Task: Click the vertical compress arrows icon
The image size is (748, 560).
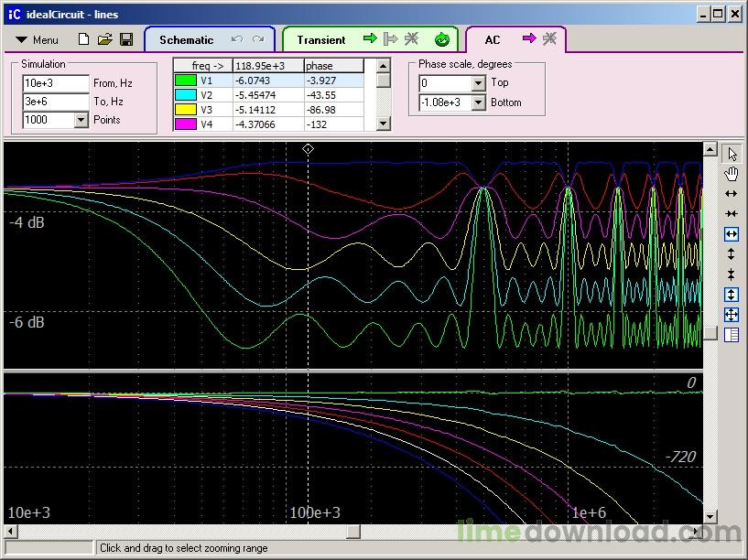Action: [732, 274]
